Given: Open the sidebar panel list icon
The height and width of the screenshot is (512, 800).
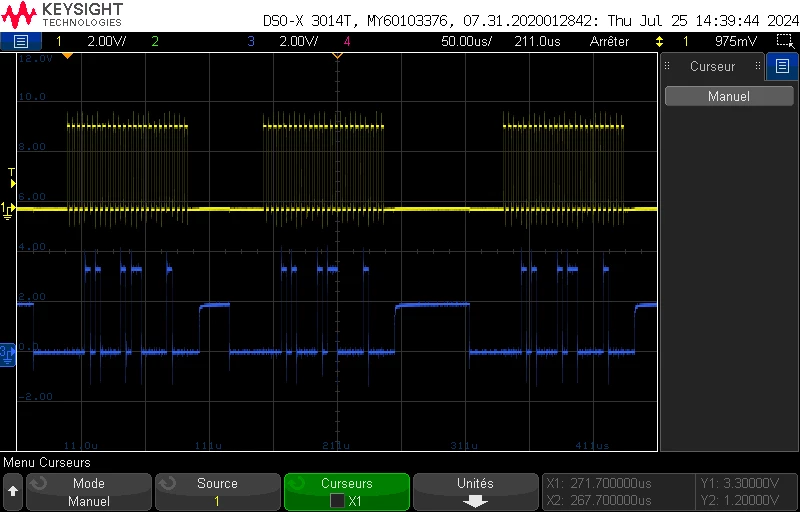Looking at the screenshot, I should click(782, 66).
